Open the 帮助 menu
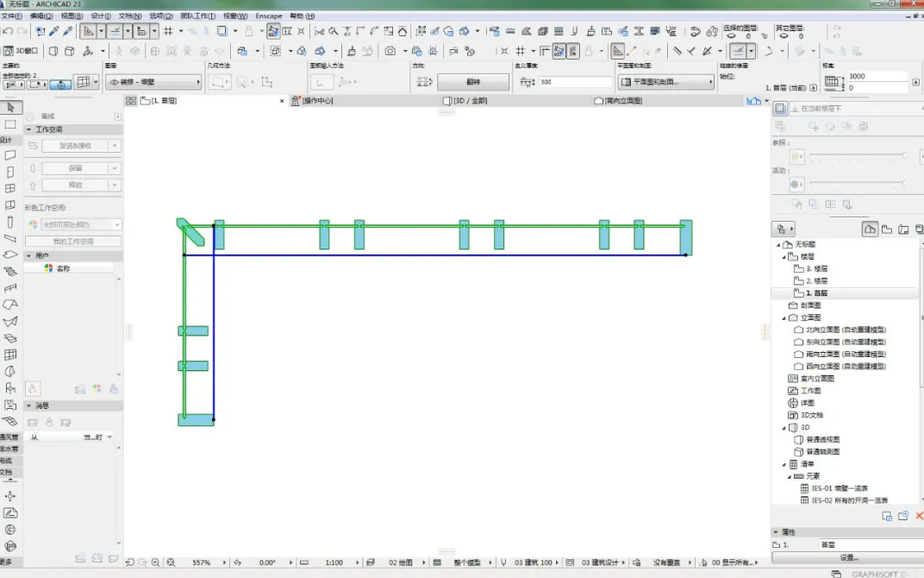924x578 pixels. pos(303,16)
